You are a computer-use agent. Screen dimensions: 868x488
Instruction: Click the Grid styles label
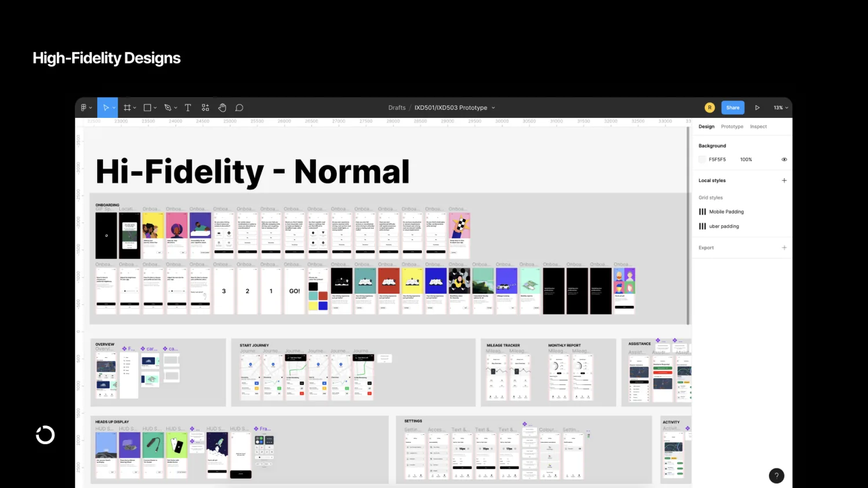[711, 198]
